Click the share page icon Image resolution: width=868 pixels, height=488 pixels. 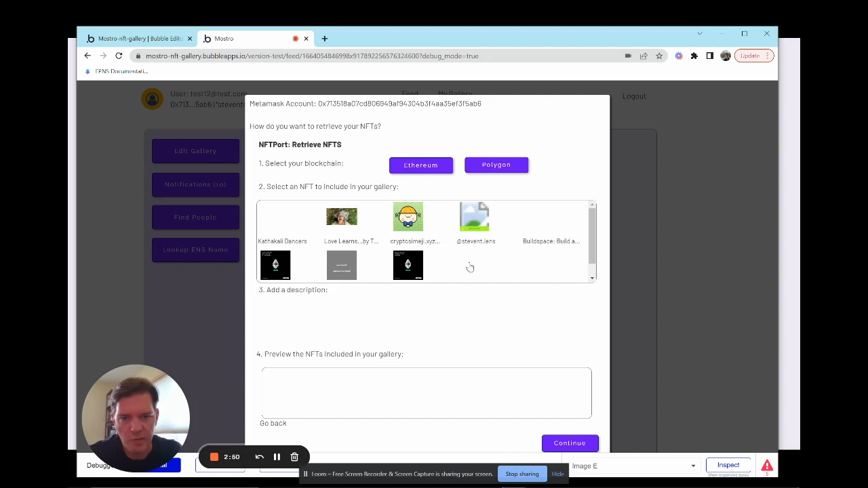click(x=644, y=56)
